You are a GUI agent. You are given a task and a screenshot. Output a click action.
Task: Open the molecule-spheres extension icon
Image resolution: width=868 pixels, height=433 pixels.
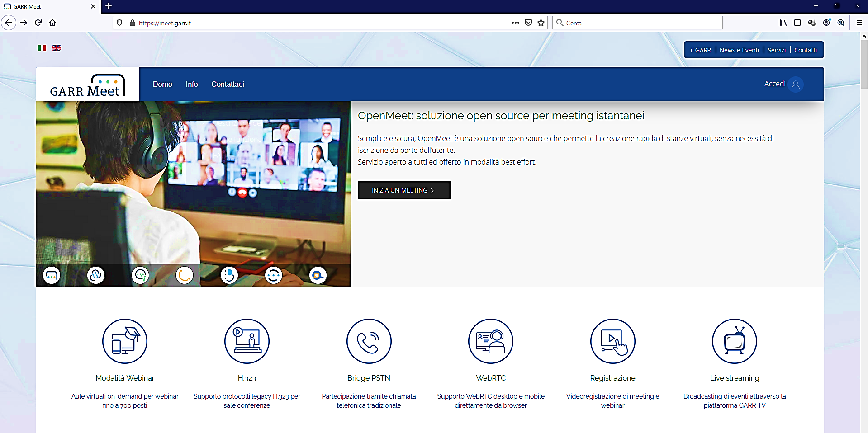pos(812,23)
